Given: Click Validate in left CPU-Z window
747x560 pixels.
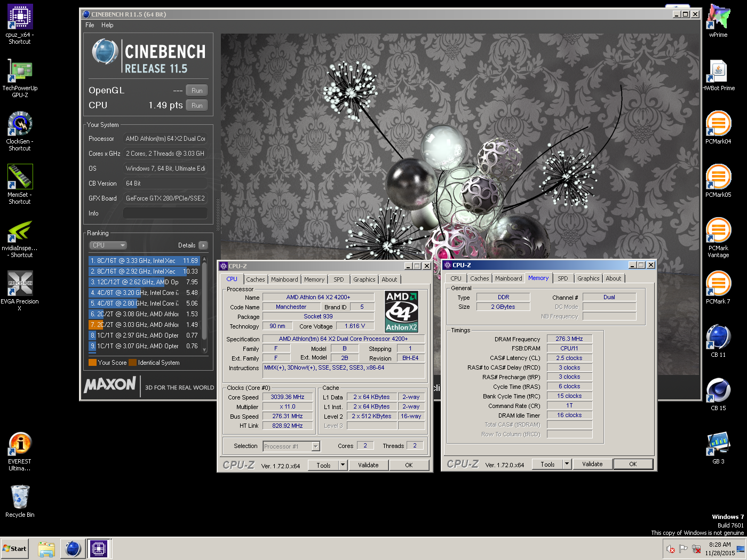Looking at the screenshot, I should (368, 465).
